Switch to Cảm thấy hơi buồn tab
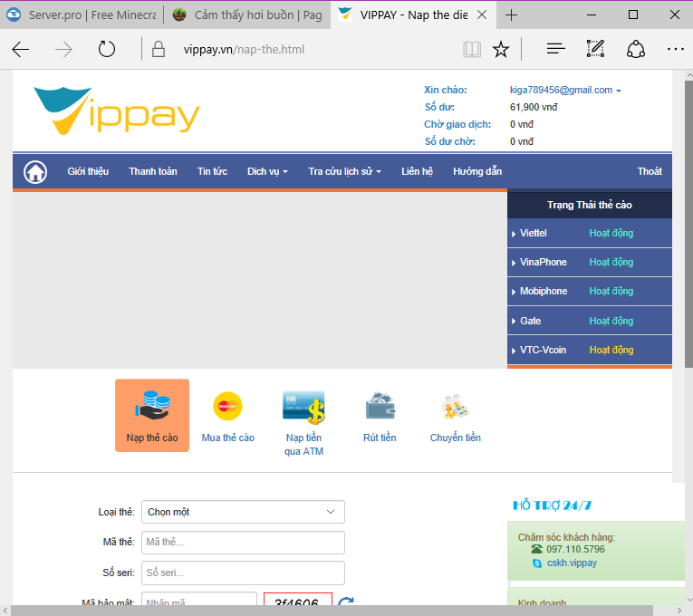The height and width of the screenshot is (616, 693). coord(247,15)
